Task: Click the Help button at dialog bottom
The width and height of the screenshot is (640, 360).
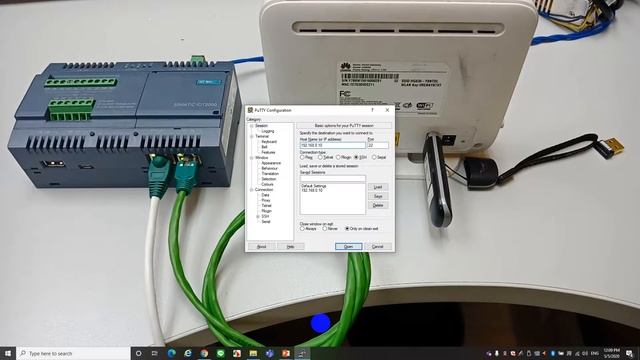Action: [291, 247]
